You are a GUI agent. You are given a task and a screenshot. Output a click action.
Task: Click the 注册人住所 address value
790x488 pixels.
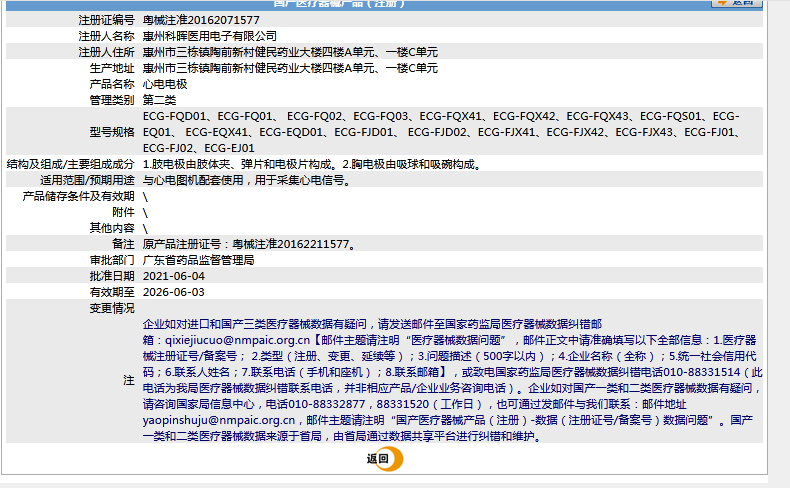290,52
